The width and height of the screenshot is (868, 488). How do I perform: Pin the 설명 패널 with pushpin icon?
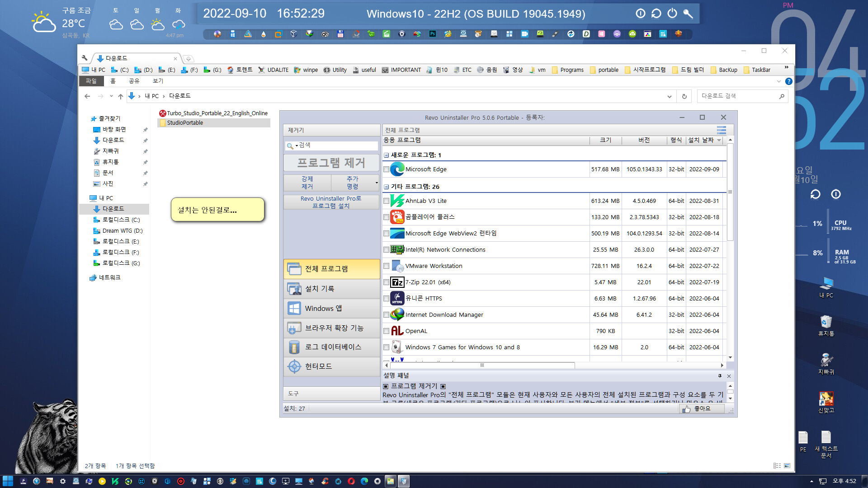pyautogui.click(x=720, y=376)
